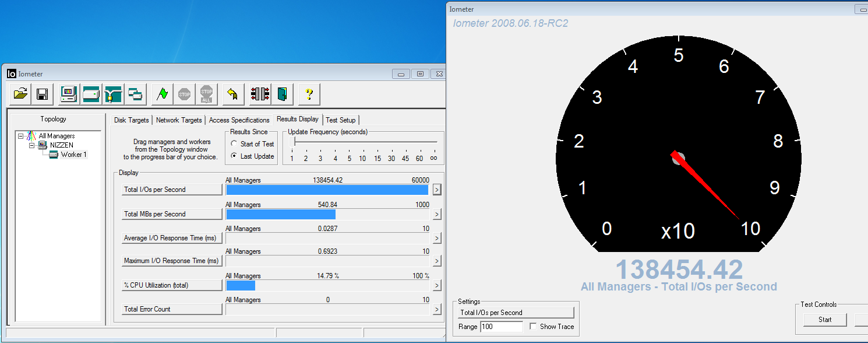Select Last Update radio button
868x343 pixels.
pos(234,156)
